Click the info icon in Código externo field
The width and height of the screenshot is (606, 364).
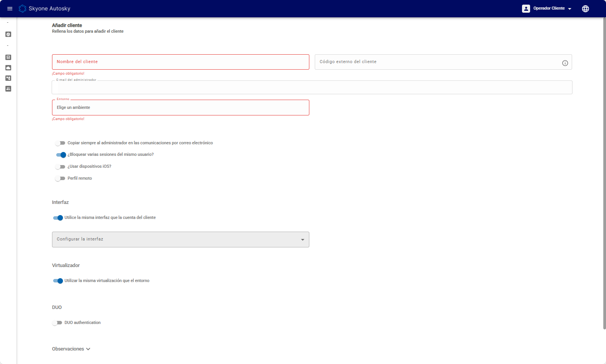point(565,63)
